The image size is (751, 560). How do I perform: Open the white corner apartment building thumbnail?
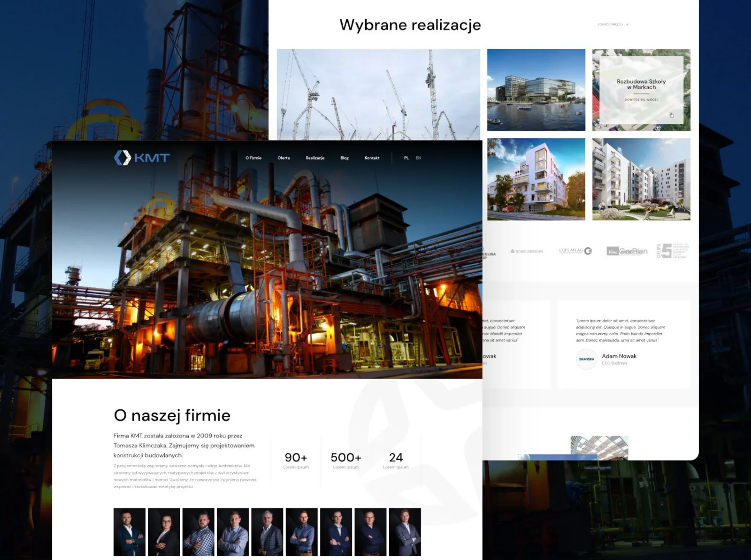[x=536, y=179]
